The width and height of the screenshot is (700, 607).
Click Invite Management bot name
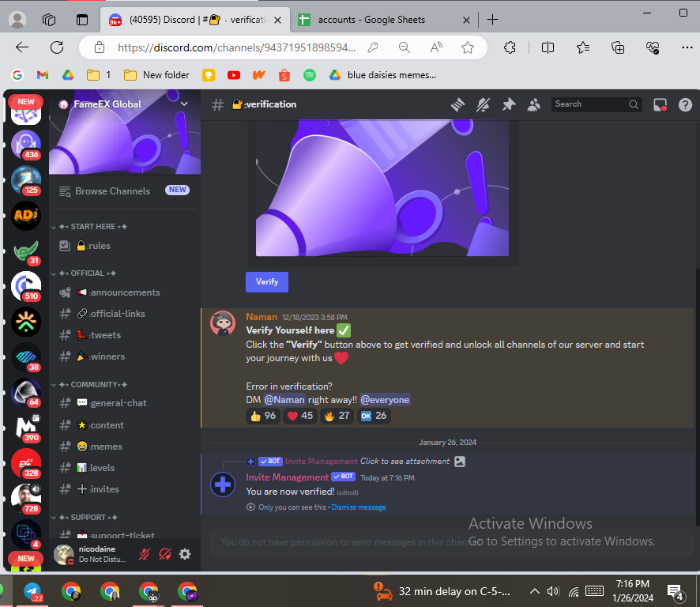pyautogui.click(x=287, y=477)
